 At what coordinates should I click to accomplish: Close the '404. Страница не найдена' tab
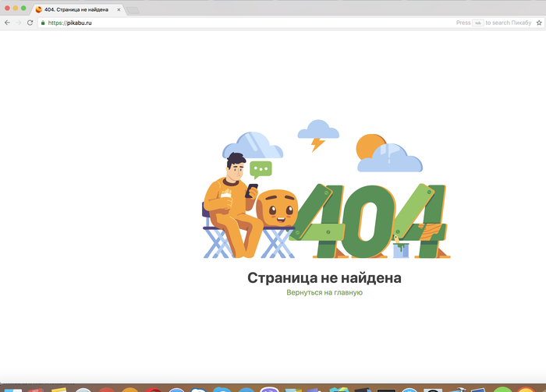(x=119, y=9)
